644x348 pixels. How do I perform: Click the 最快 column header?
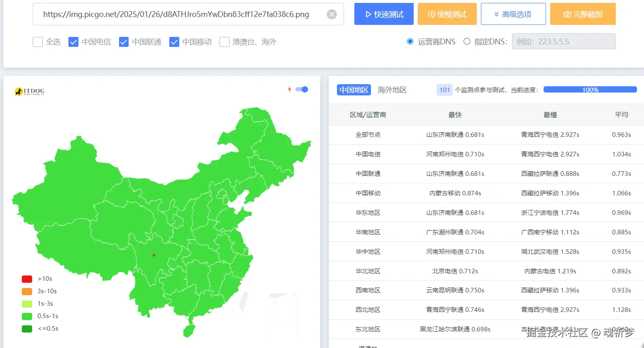pyautogui.click(x=455, y=115)
